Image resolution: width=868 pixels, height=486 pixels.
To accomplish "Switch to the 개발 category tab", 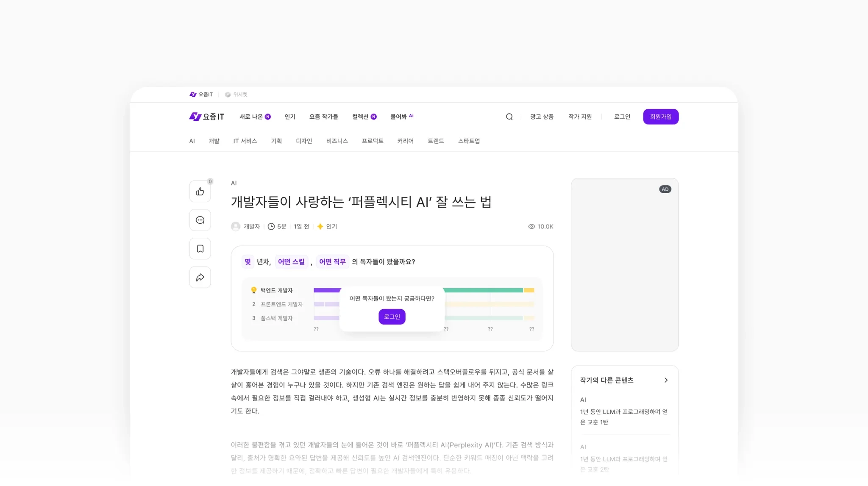I will (214, 141).
